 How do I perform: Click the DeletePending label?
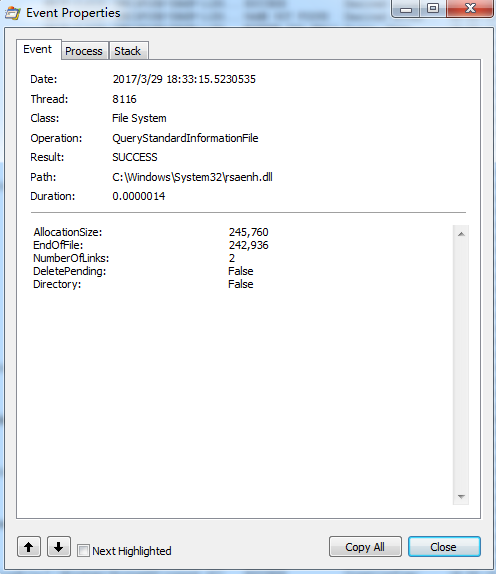[70, 272]
